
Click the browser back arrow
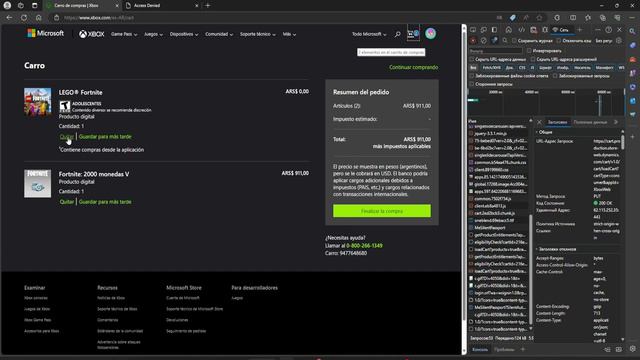pyautogui.click(x=9, y=18)
